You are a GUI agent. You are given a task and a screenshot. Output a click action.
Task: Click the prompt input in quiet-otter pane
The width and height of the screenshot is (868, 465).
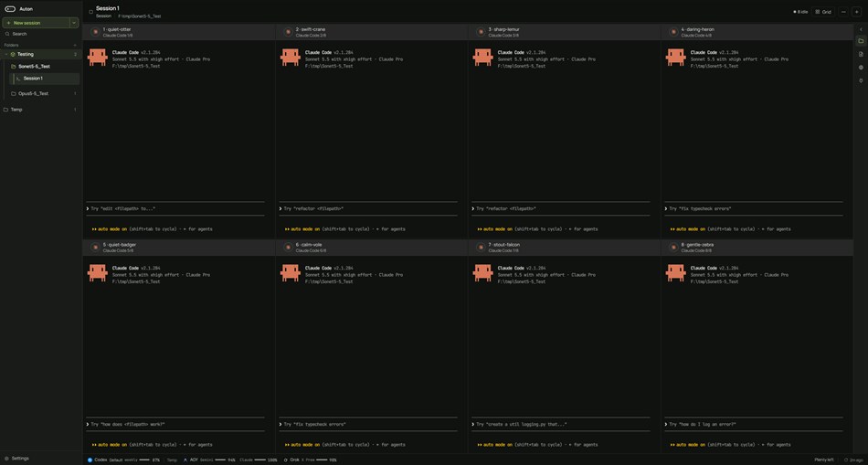tap(175, 208)
